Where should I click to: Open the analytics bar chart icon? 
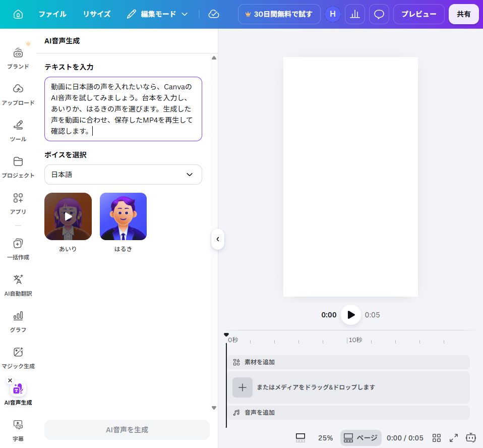pyautogui.click(x=355, y=14)
